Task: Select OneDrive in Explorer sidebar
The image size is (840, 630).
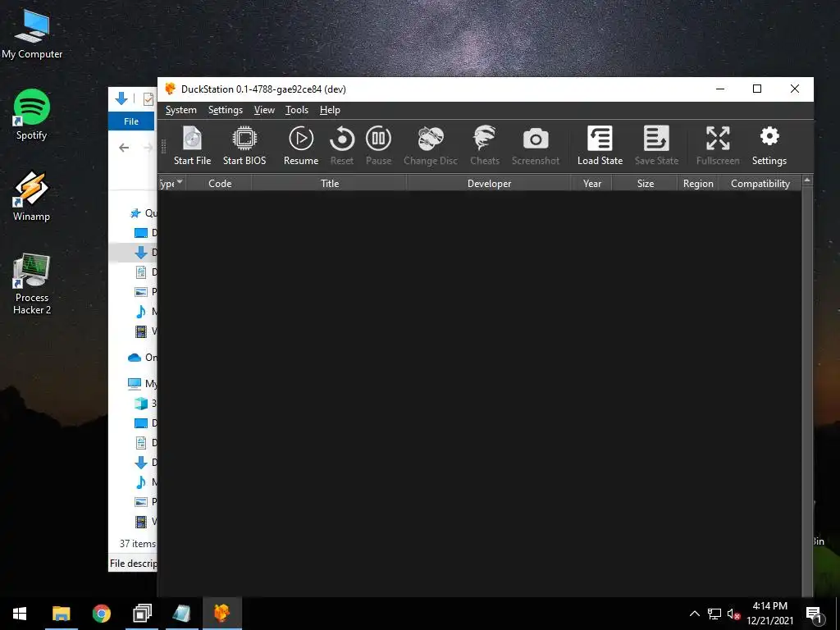Action: click(x=143, y=358)
